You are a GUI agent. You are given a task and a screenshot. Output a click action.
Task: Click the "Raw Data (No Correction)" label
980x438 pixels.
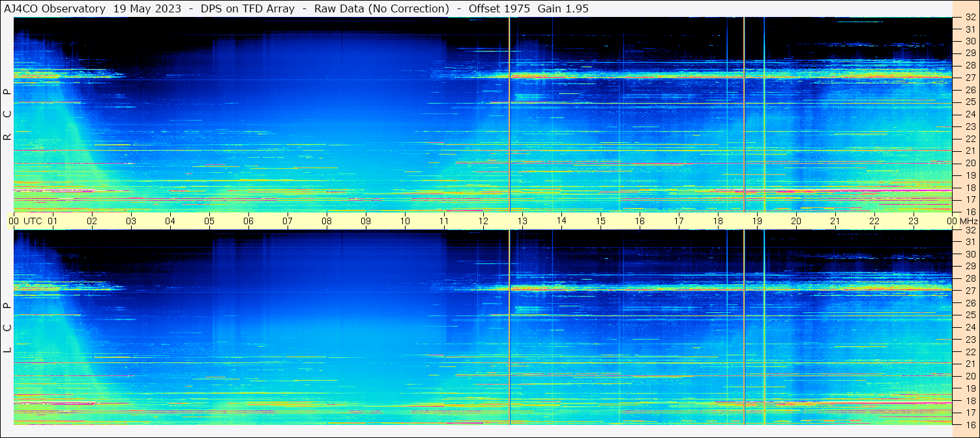[x=381, y=8]
